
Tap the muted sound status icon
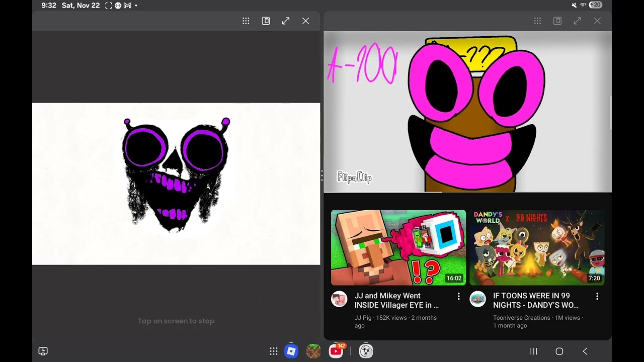[575, 5]
